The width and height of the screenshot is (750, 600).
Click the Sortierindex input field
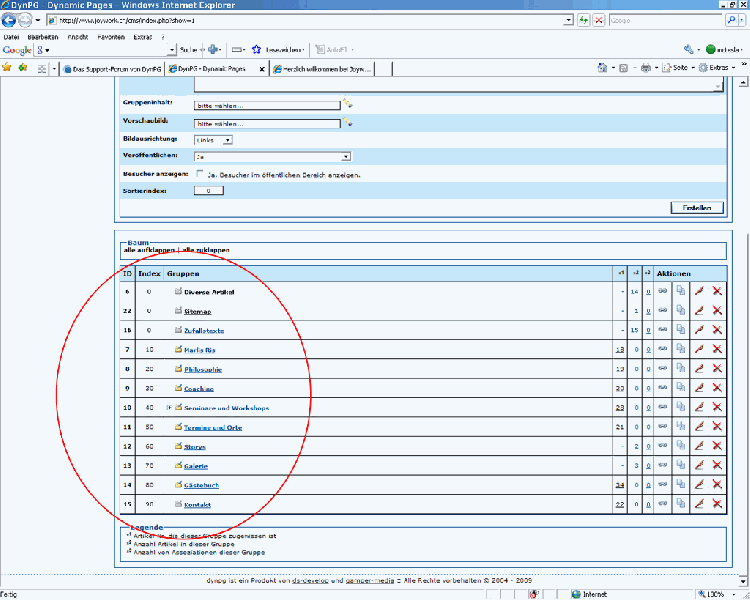207,190
